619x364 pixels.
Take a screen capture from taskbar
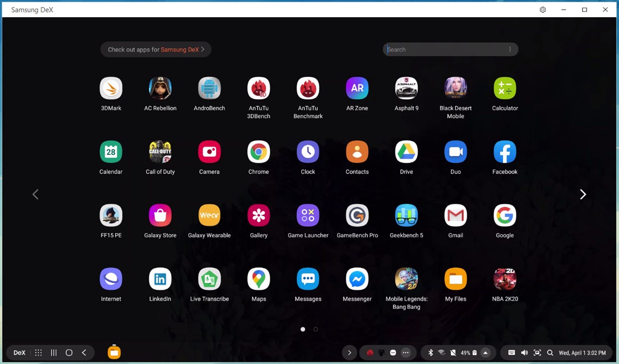coord(538,353)
